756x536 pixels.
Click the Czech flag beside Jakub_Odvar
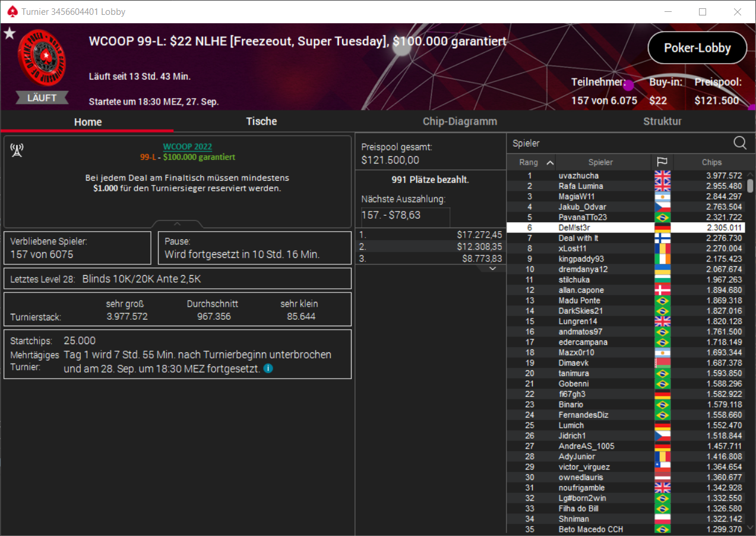[662, 207]
